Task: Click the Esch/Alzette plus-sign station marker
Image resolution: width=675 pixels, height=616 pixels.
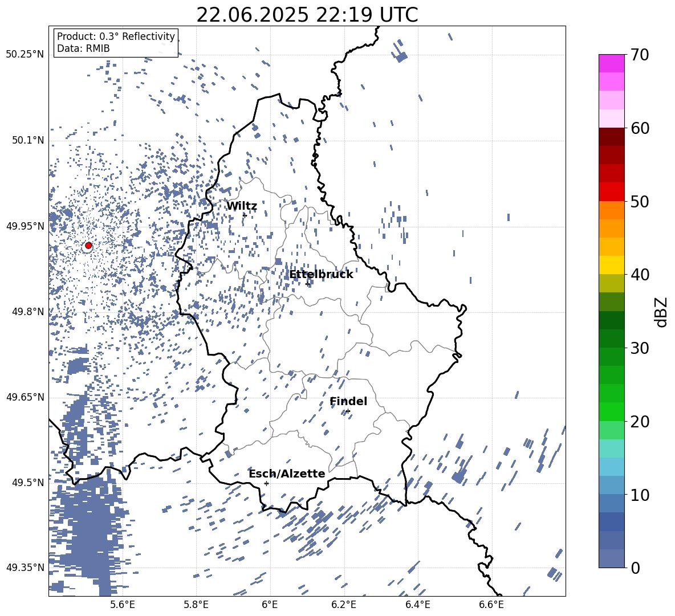Action: tap(266, 483)
